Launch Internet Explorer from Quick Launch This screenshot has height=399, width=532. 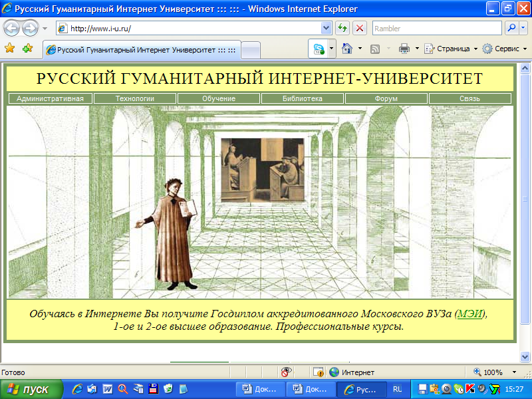tap(77, 389)
